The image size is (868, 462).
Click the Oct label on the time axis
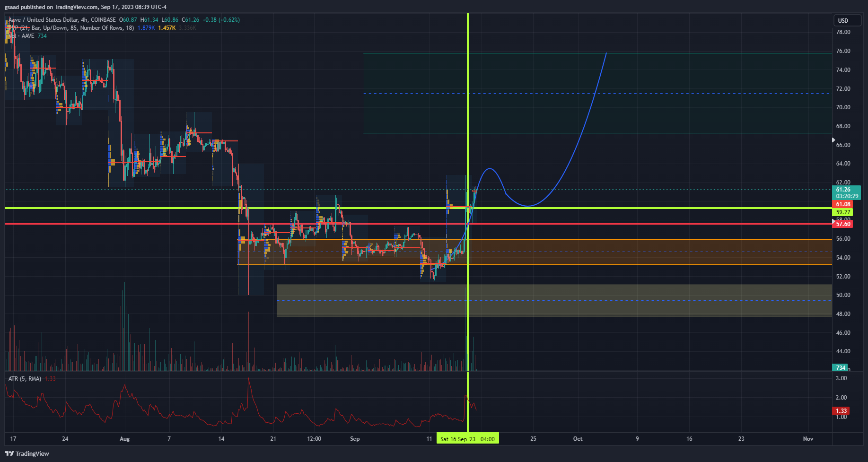578,439
